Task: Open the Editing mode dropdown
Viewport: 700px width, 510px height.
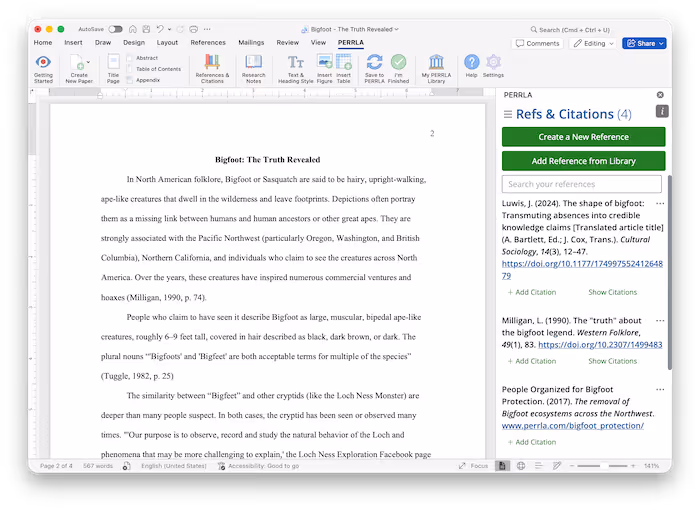Action: tap(593, 43)
